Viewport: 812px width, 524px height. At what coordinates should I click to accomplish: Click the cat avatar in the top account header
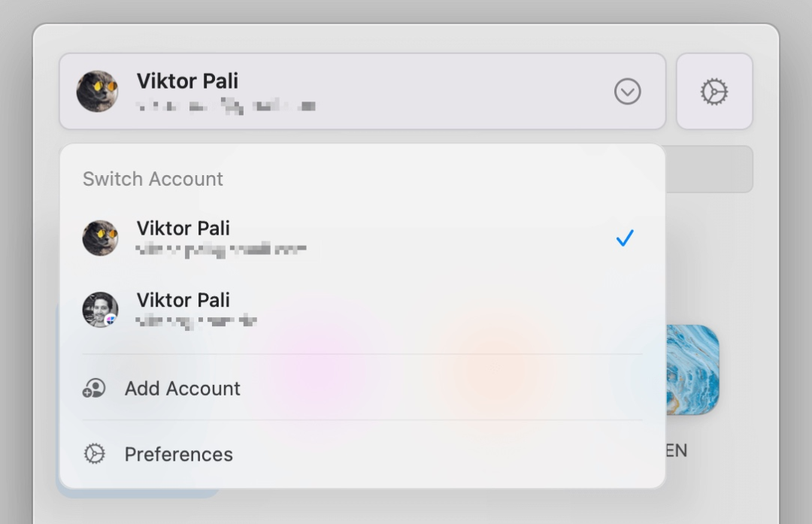tap(97, 92)
